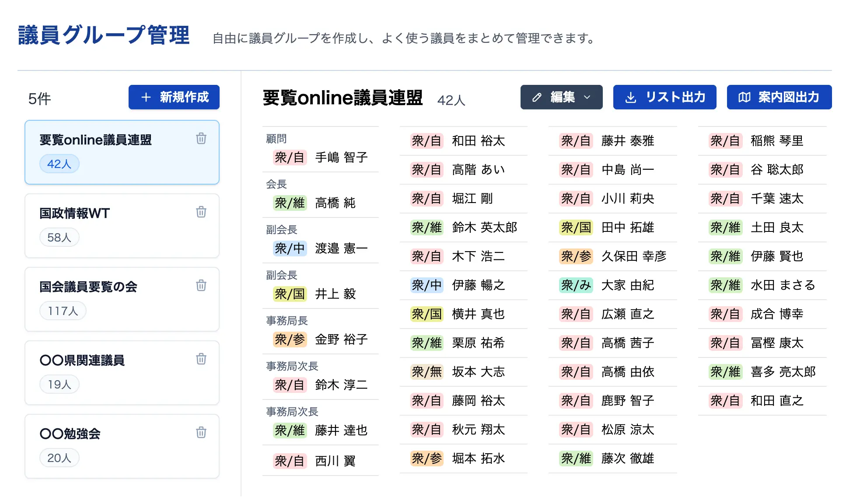Click the pencil icon on 編集 button
Image resolution: width=853 pixels, height=504 pixels.
[537, 97]
